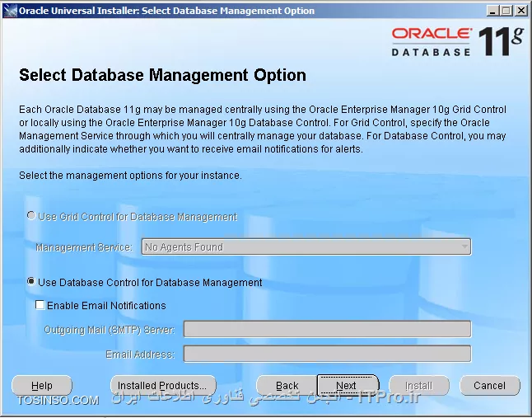The height and width of the screenshot is (418, 532).
Task: Go Back to previous installer step
Action: 287,385
